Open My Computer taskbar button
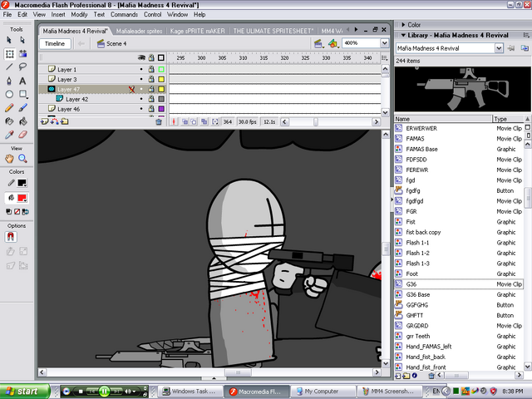Screen dimensions: 532x399 point(323,392)
